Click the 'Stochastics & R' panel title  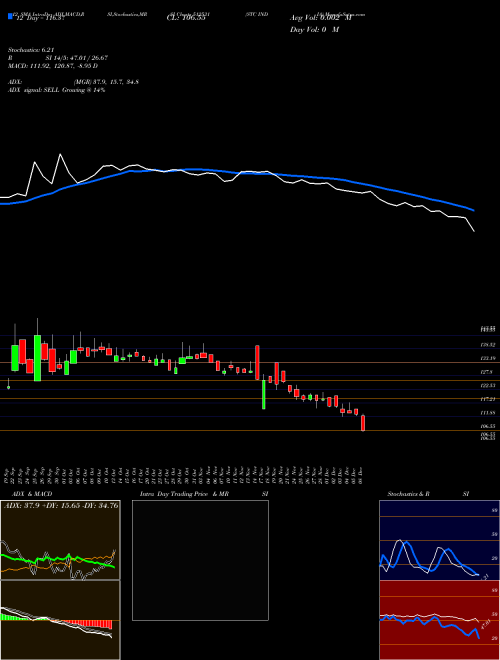409,494
